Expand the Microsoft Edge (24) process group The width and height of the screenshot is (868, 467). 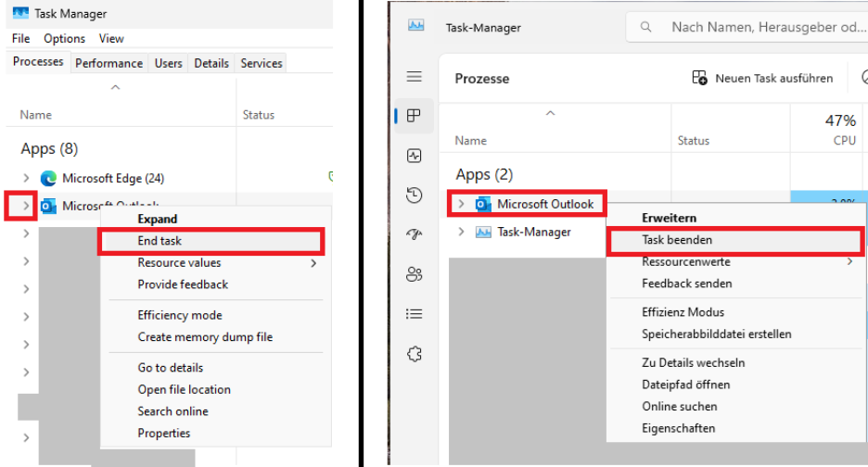pyautogui.click(x=26, y=178)
